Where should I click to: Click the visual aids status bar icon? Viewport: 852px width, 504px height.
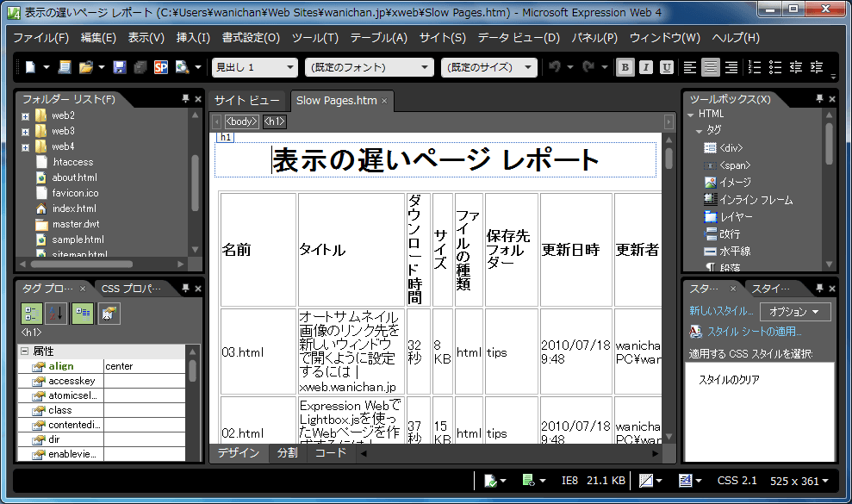646,481
